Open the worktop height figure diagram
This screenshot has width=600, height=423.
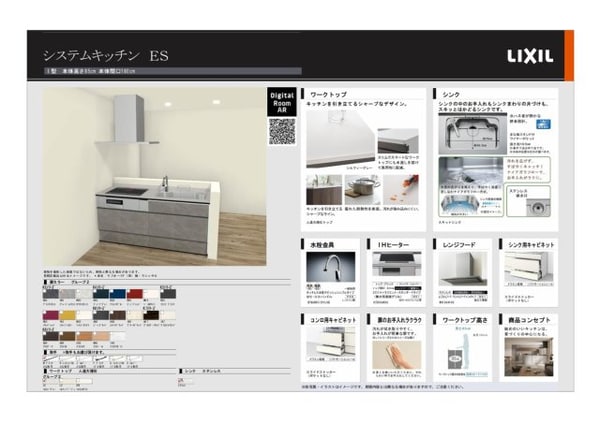point(461,351)
